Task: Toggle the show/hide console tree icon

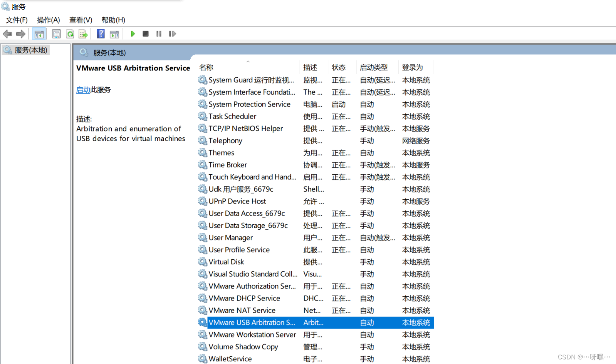Action: tap(39, 34)
